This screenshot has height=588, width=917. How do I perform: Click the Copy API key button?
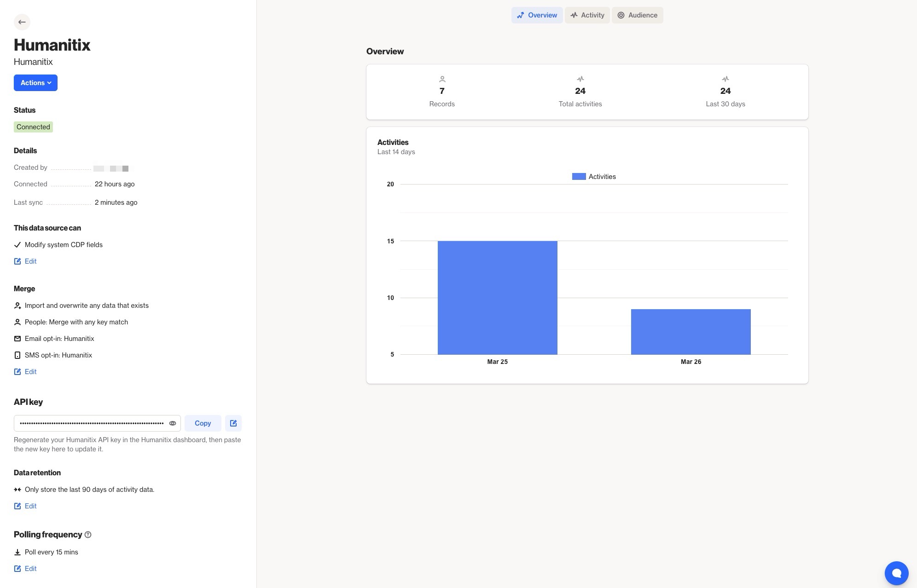[203, 423]
